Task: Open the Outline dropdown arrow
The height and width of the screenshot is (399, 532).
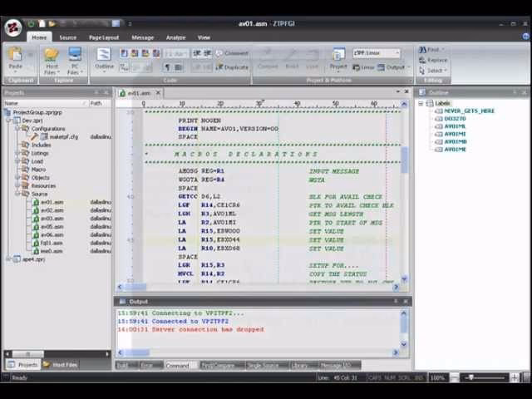Action: 104,72
